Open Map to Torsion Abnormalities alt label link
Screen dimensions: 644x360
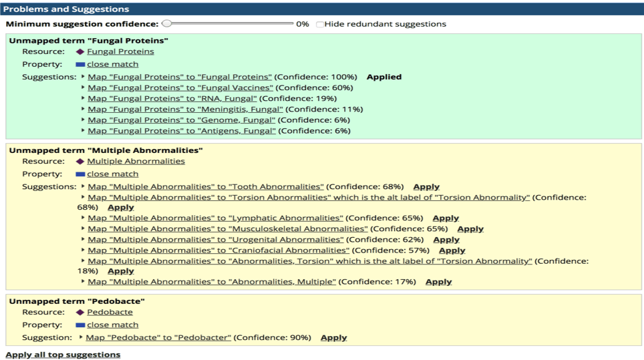click(309, 198)
